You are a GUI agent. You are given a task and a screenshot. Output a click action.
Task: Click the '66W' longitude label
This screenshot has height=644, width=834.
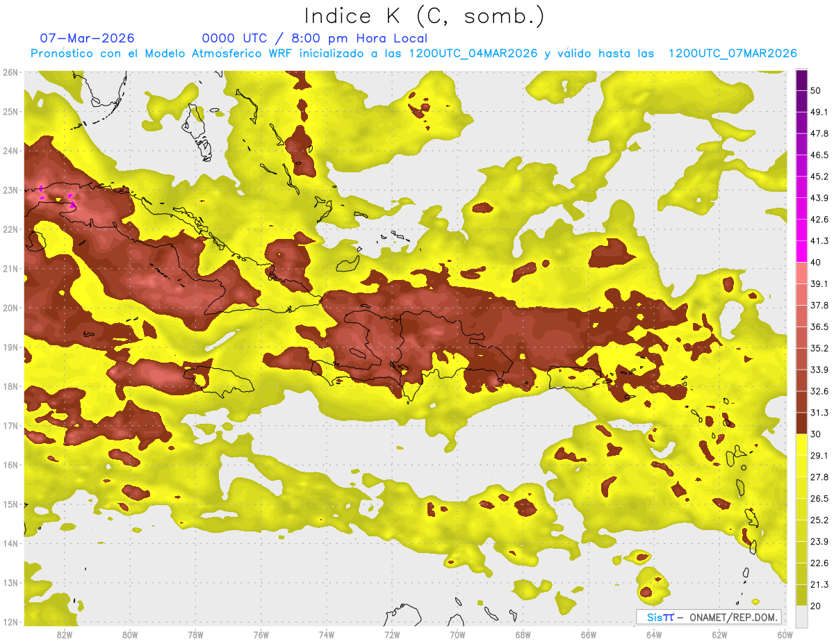click(x=588, y=635)
